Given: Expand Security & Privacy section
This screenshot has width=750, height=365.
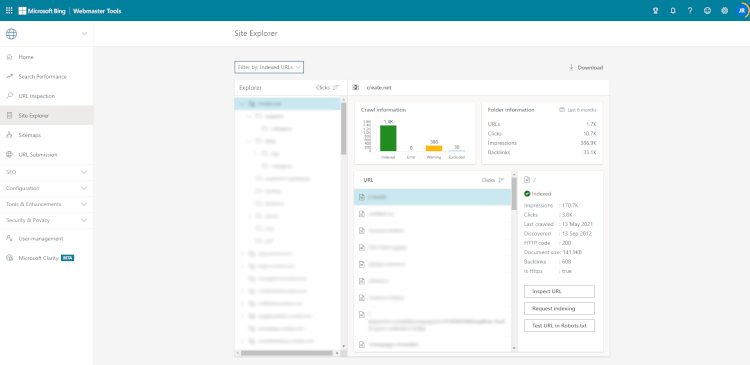Looking at the screenshot, I should coord(47,221).
